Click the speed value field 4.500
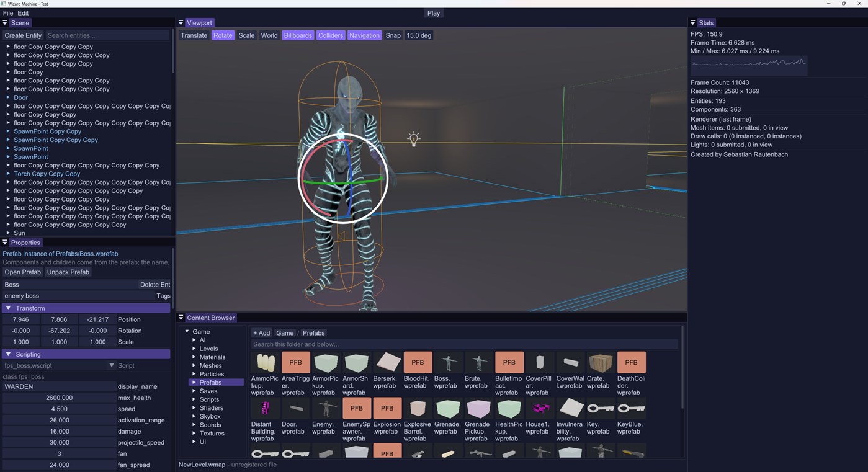The image size is (868, 472). coord(59,409)
